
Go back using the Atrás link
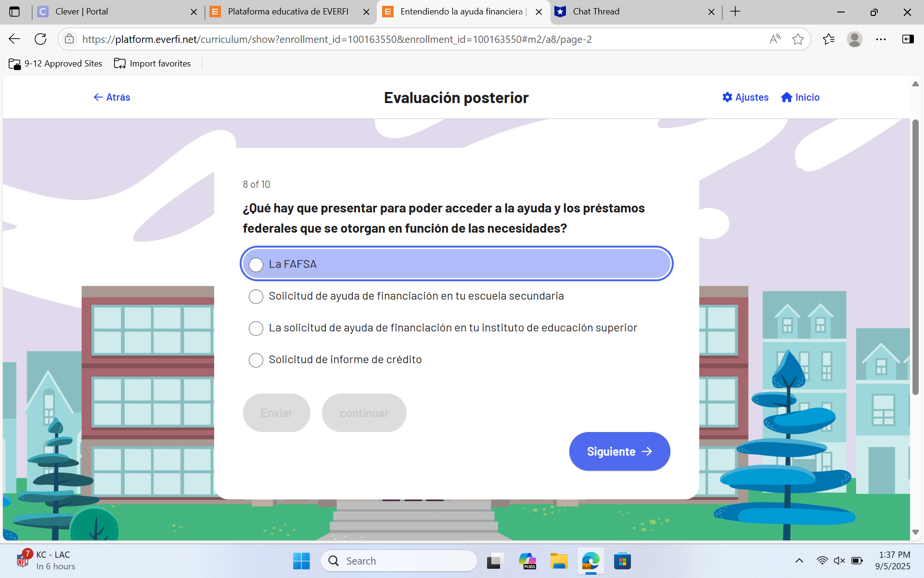pos(111,97)
